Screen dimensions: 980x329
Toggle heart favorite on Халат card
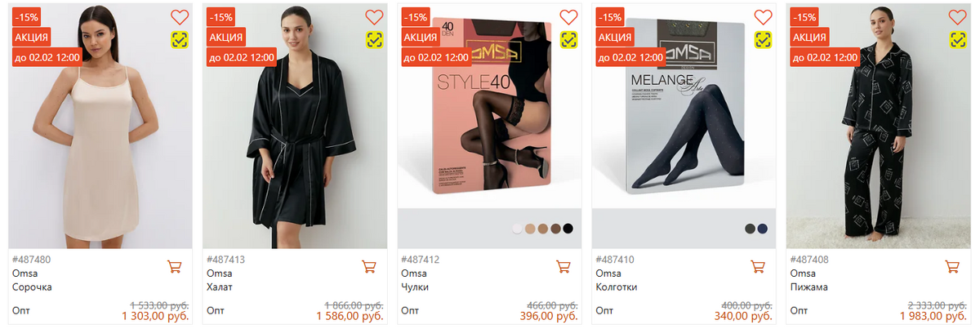pos(374,17)
